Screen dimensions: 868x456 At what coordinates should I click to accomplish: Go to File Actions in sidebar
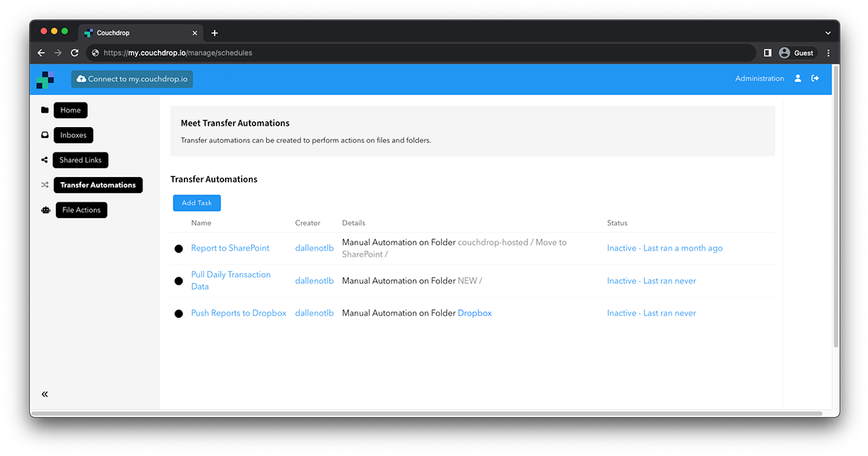coord(81,210)
